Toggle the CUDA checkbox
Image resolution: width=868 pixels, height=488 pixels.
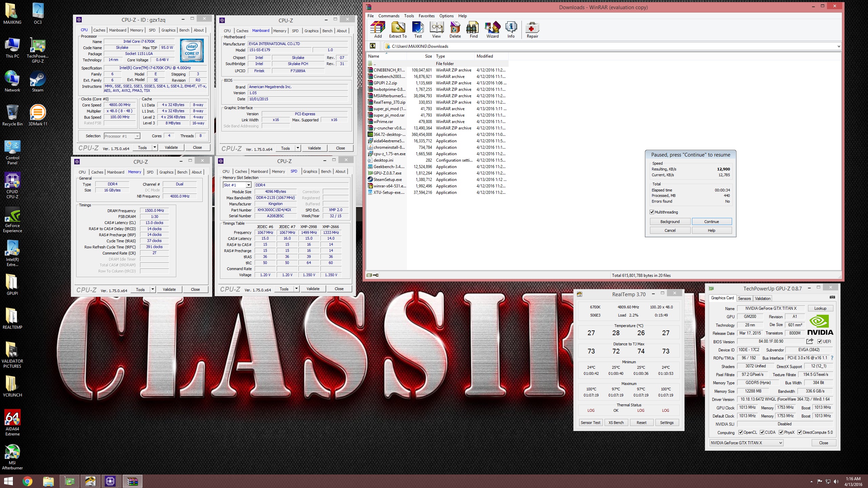click(762, 432)
